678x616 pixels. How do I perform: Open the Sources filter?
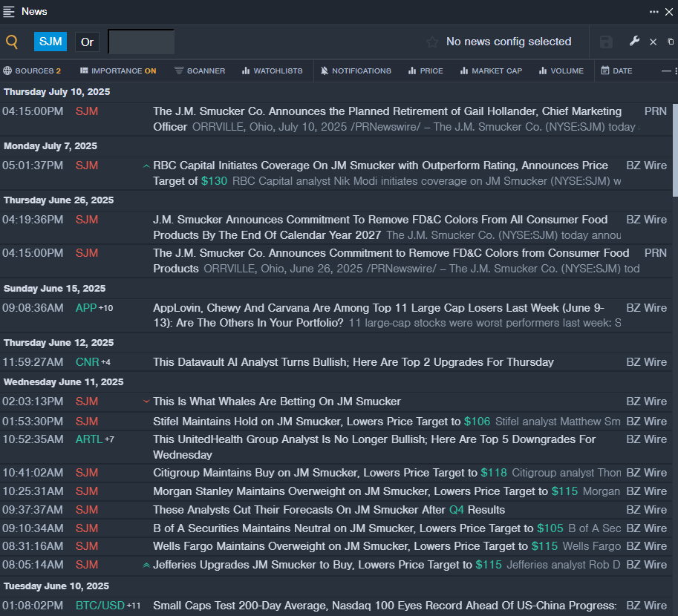[32, 71]
